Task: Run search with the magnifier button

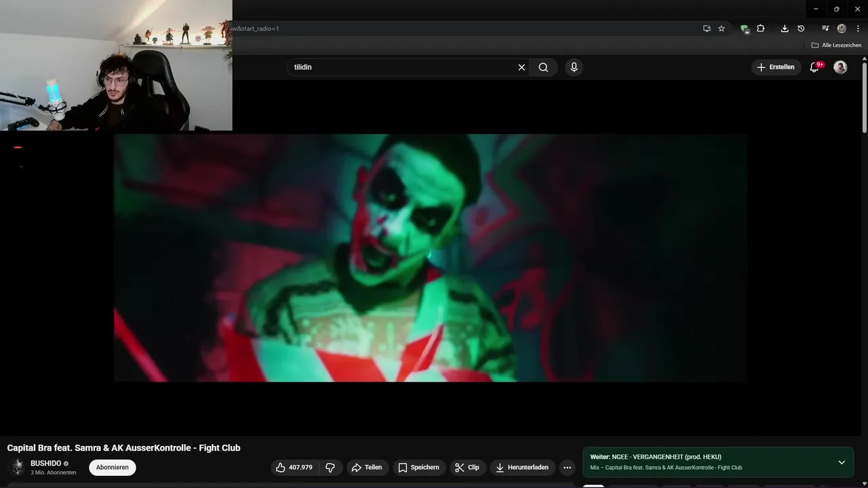Action: [x=543, y=67]
